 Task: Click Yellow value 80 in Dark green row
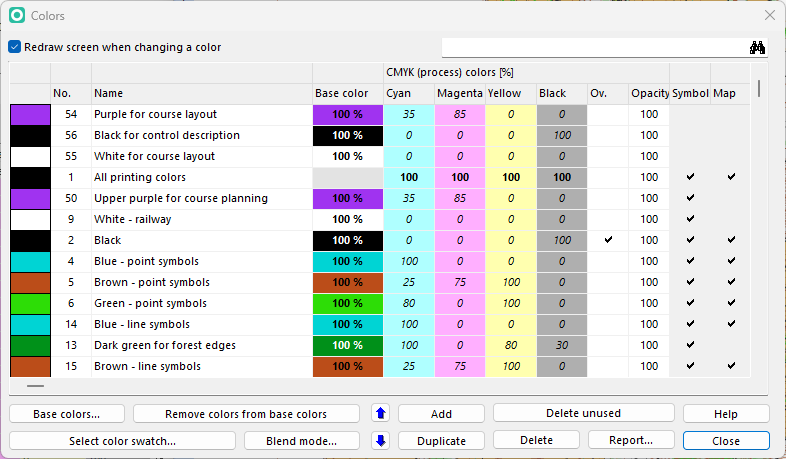tap(511, 346)
